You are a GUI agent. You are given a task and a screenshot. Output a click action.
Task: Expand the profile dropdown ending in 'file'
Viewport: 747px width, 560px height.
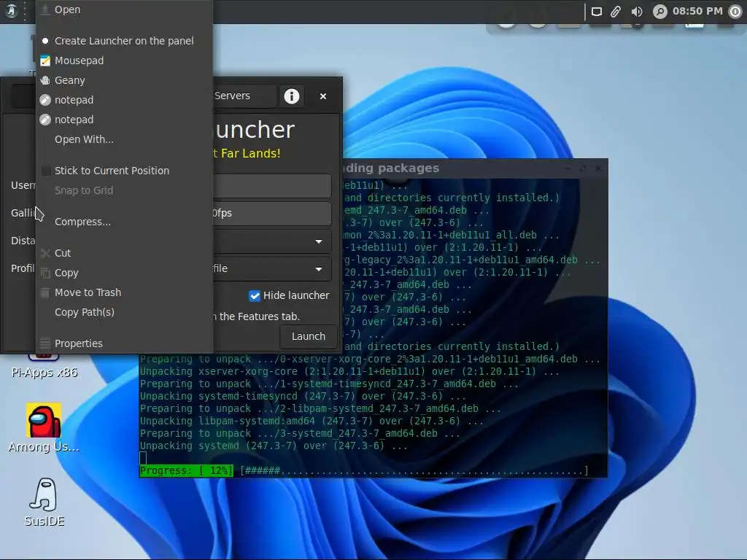click(272, 268)
